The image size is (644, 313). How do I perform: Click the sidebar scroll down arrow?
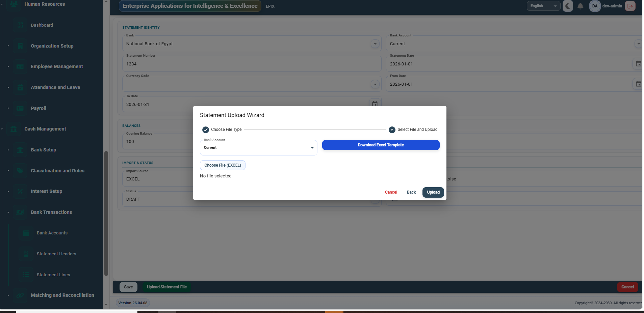point(106,305)
